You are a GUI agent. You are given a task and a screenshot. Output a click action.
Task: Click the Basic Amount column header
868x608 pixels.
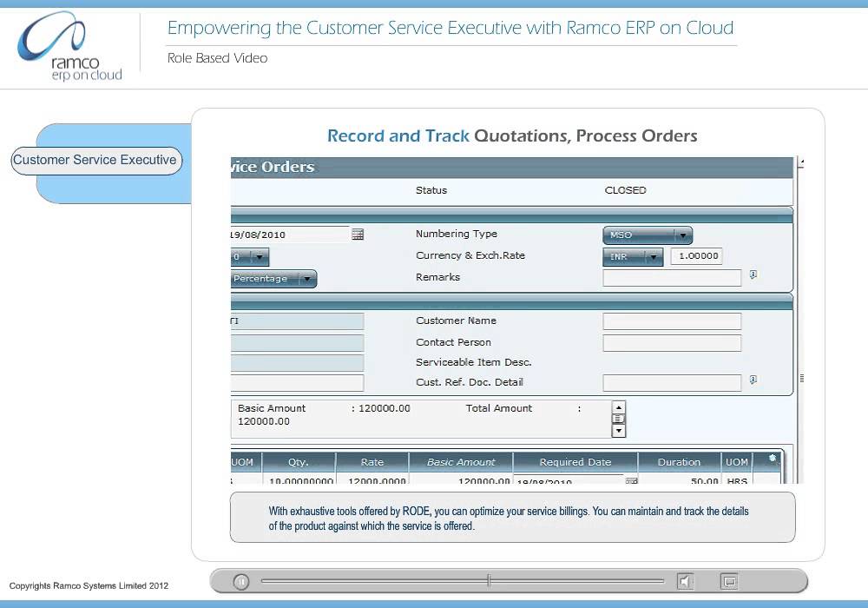coord(461,462)
